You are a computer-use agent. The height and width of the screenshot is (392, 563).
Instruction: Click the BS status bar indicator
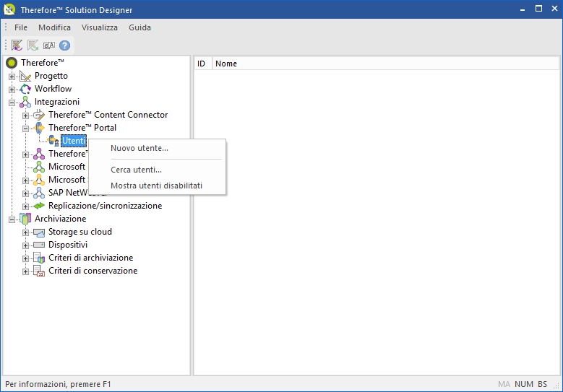pos(543,384)
